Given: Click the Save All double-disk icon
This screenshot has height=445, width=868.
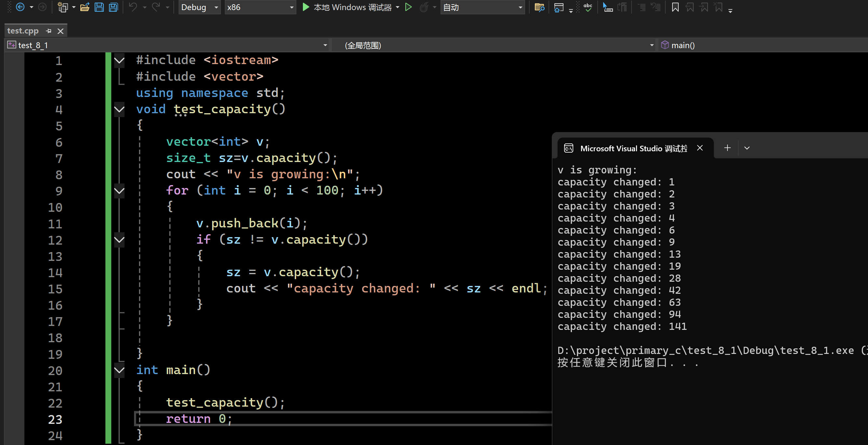Looking at the screenshot, I should [114, 7].
